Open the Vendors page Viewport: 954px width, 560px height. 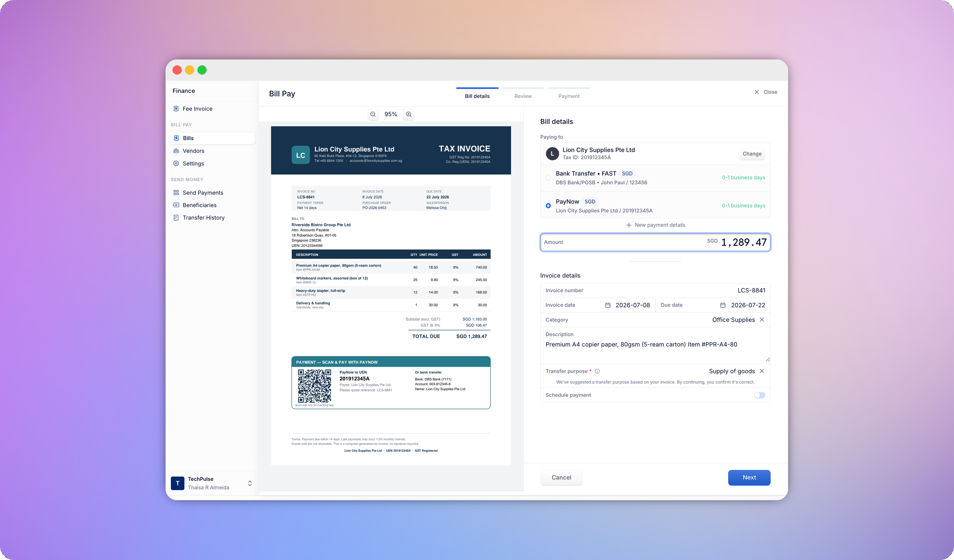[x=212, y=151]
